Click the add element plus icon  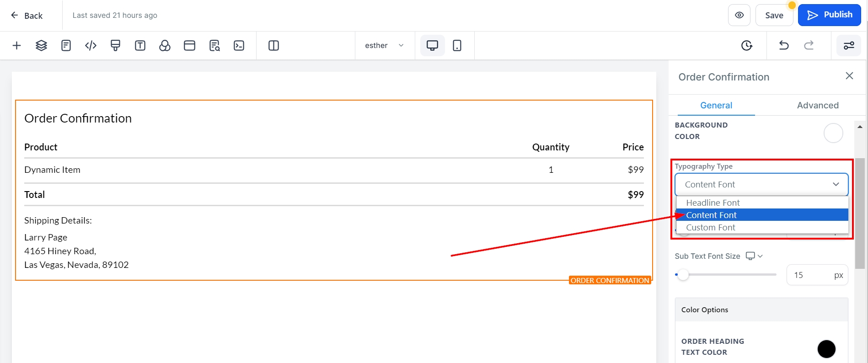[17, 45]
